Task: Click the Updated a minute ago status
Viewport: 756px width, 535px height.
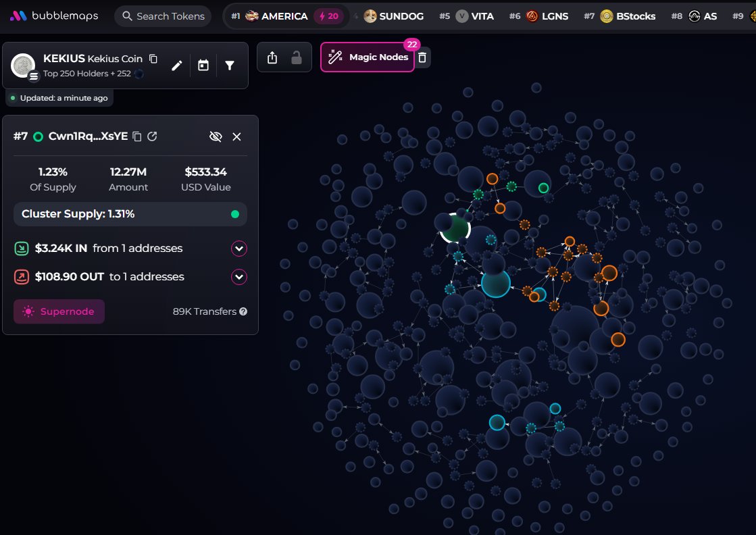Action: 59,98
